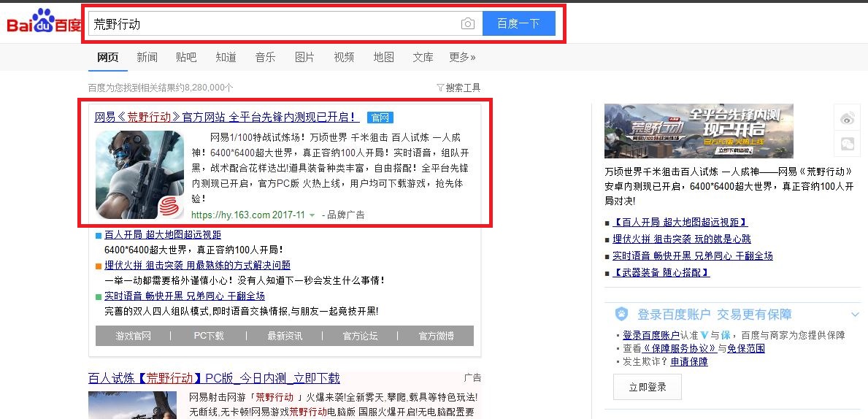Open link 埋伏火拼 狙击突袭 用最熟练的方式解决问题
This screenshot has height=419, width=868.
click(197, 266)
